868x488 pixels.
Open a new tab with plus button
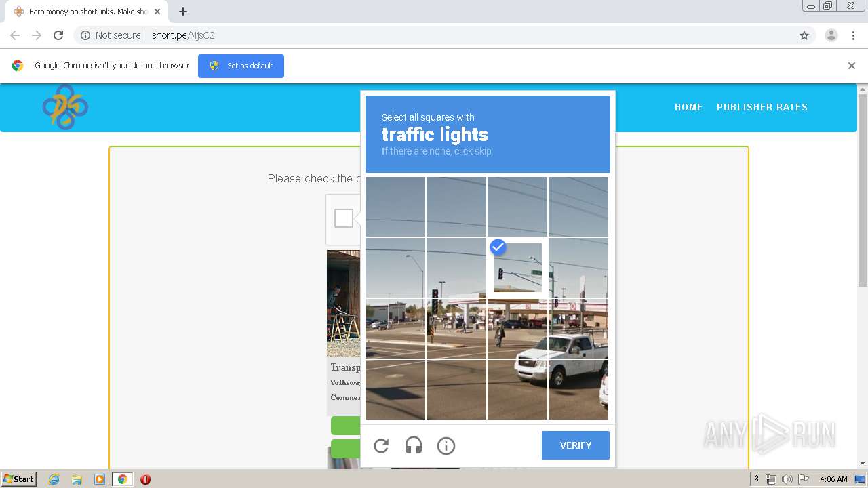(183, 12)
